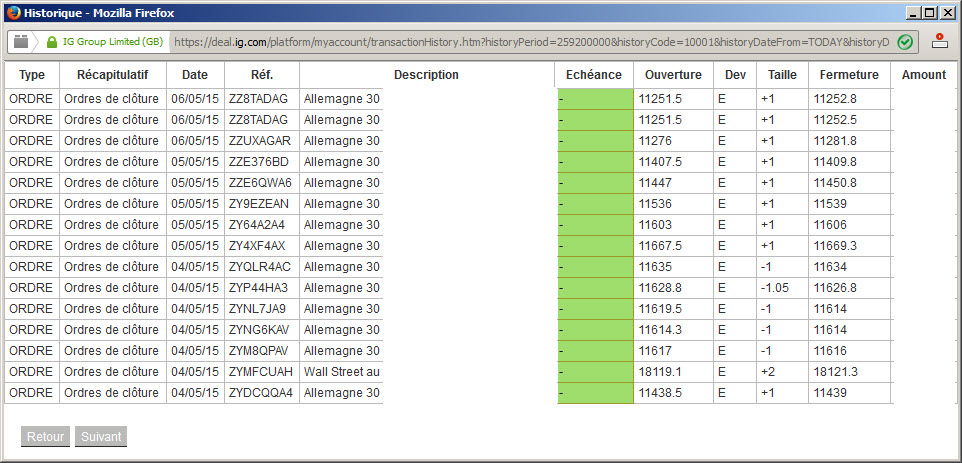Click the ORDRE cell in the ZYP44HA3 row
Image resolution: width=962 pixels, height=463 pixels.
tap(31, 288)
